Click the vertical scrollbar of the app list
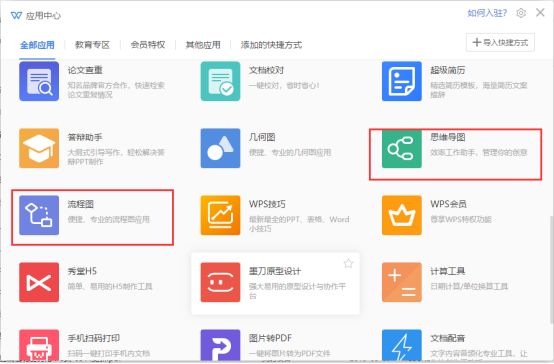554x364 pixels. tap(552, 269)
